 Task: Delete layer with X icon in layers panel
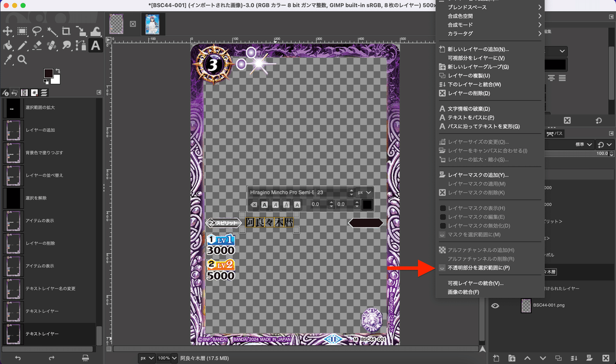[x=606, y=358]
